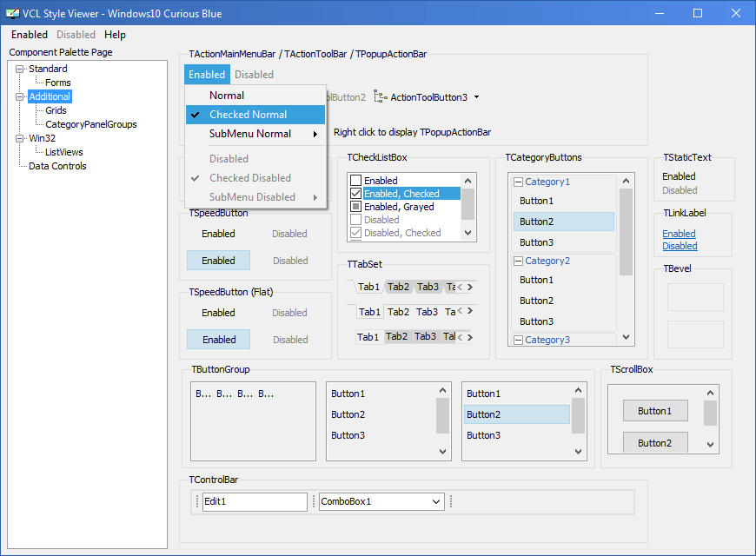Select the CategoryPanelGroups tree item

tap(91, 124)
